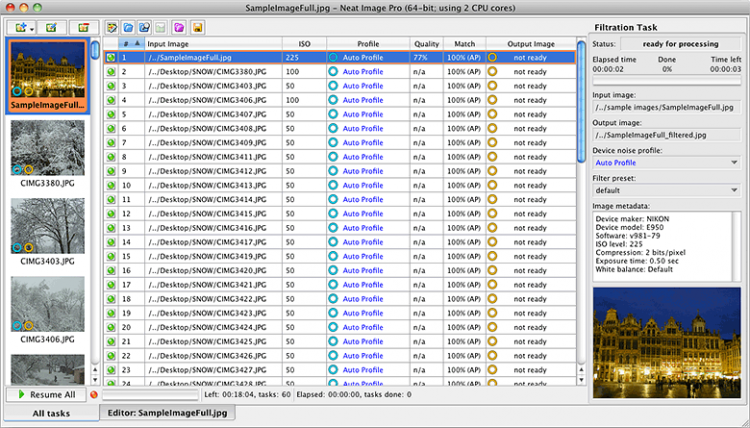Open the Device noise profile dropdown
Image resolution: width=750 pixels, height=428 pixels.
point(666,163)
